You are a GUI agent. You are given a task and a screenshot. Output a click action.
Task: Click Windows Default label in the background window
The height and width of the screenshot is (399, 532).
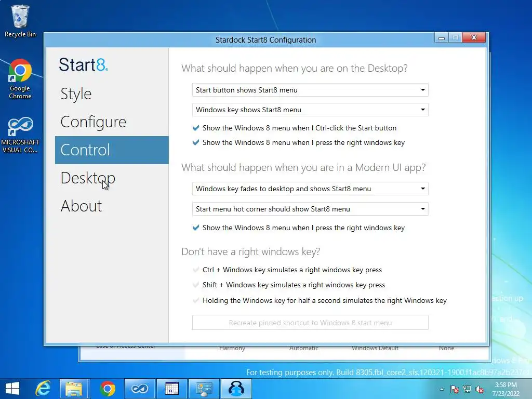coord(375,349)
